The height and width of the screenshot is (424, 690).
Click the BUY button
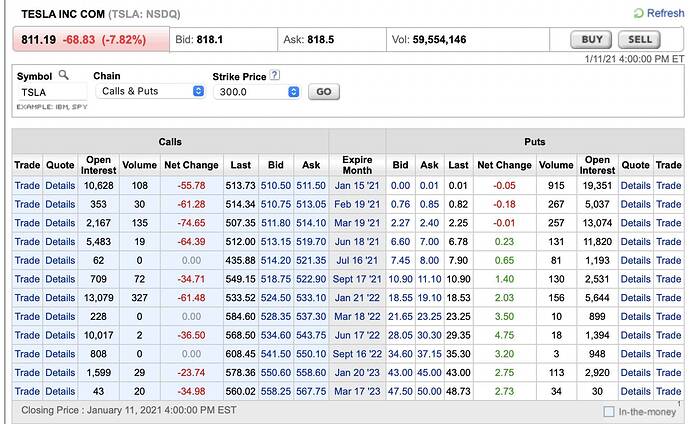[x=591, y=40]
